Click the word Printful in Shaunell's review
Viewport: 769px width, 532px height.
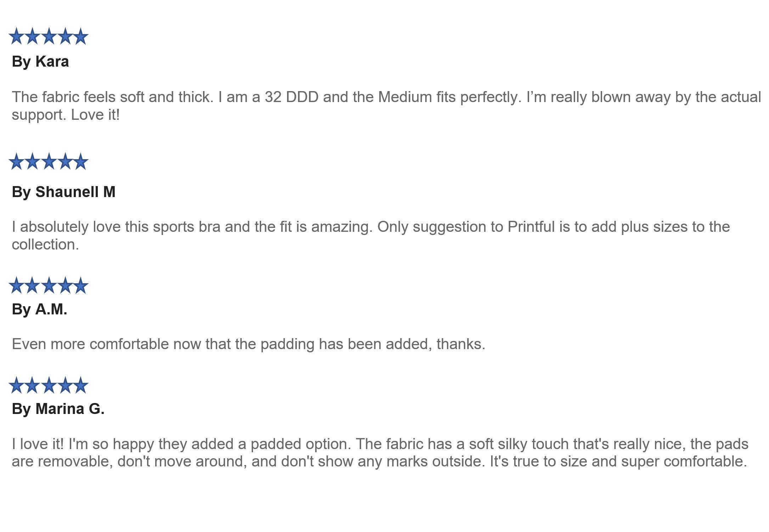click(531, 227)
